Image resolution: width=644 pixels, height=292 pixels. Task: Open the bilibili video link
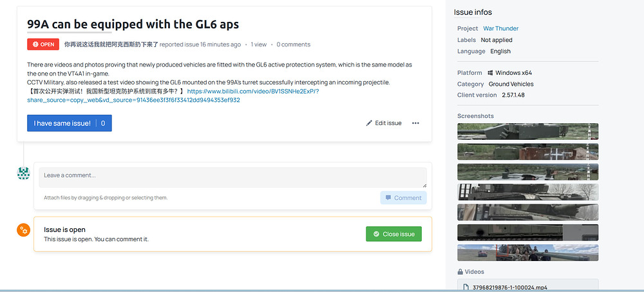[173, 95]
